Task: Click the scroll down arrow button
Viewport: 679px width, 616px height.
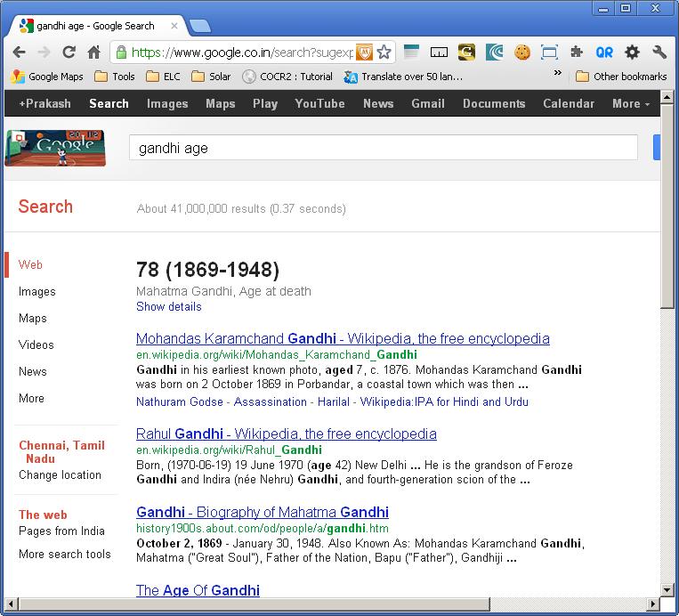Action: pos(667,589)
